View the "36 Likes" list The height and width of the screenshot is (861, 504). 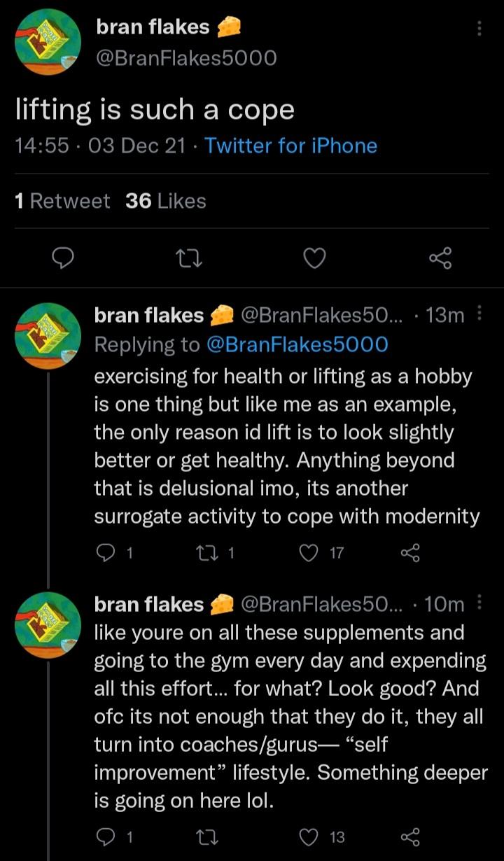click(x=165, y=201)
